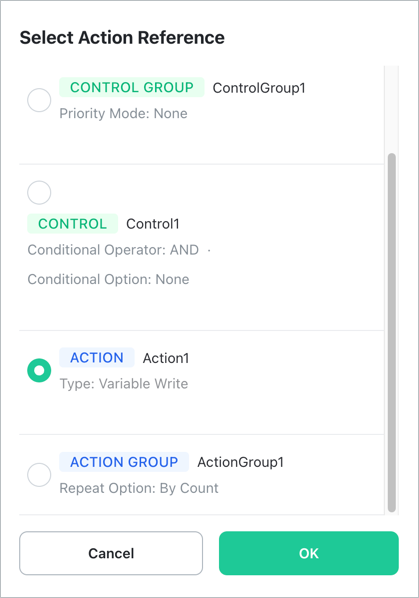The height and width of the screenshot is (598, 419).
Task: Confirm selection with OK button
Action: [309, 553]
